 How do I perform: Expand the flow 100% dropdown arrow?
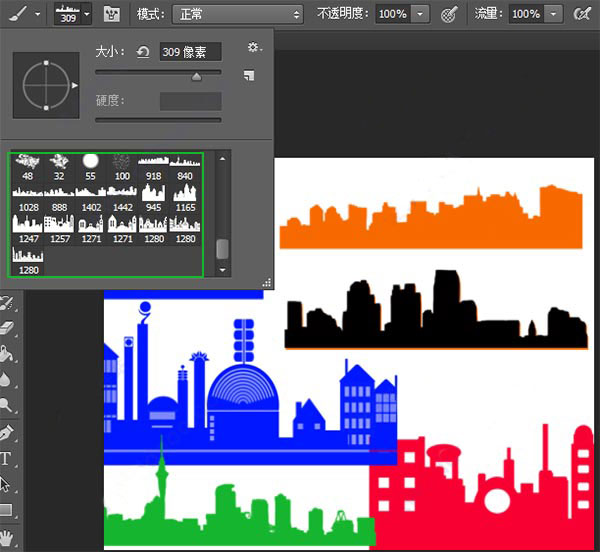click(552, 14)
